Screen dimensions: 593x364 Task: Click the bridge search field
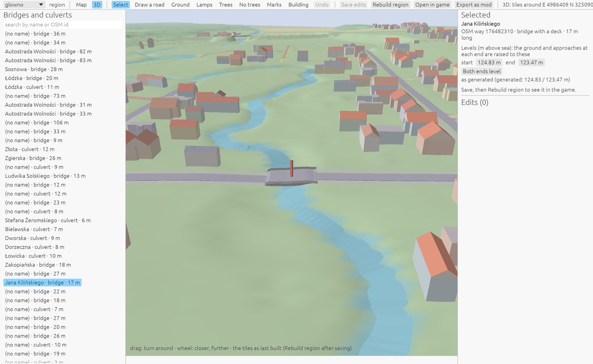[63, 25]
